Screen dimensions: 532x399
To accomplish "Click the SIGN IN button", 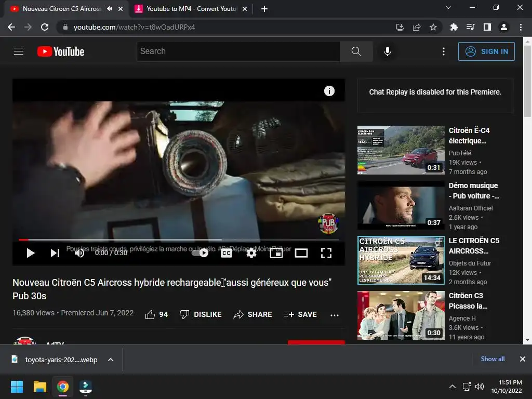I will [486, 51].
